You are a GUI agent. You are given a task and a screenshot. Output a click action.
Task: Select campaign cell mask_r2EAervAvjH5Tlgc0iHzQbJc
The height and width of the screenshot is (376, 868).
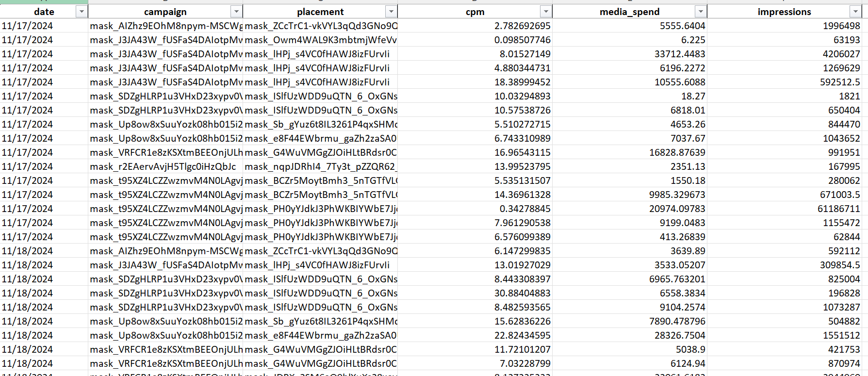(x=165, y=166)
